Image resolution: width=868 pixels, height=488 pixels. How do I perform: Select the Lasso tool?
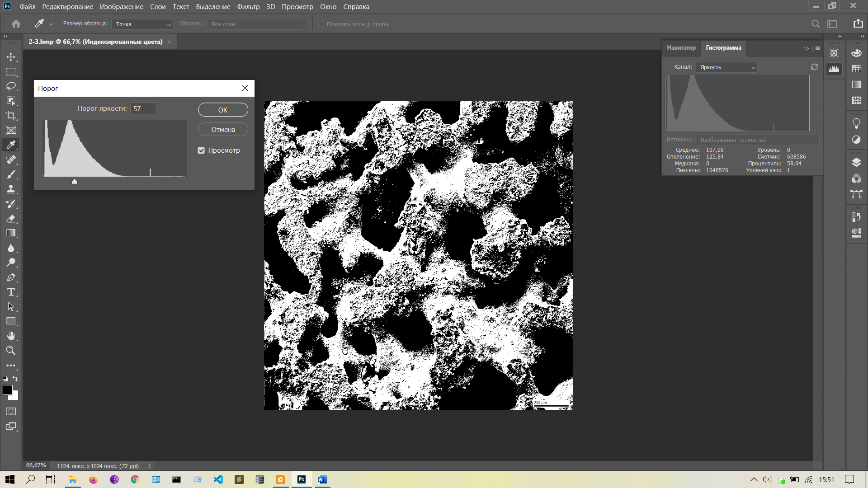(11, 86)
